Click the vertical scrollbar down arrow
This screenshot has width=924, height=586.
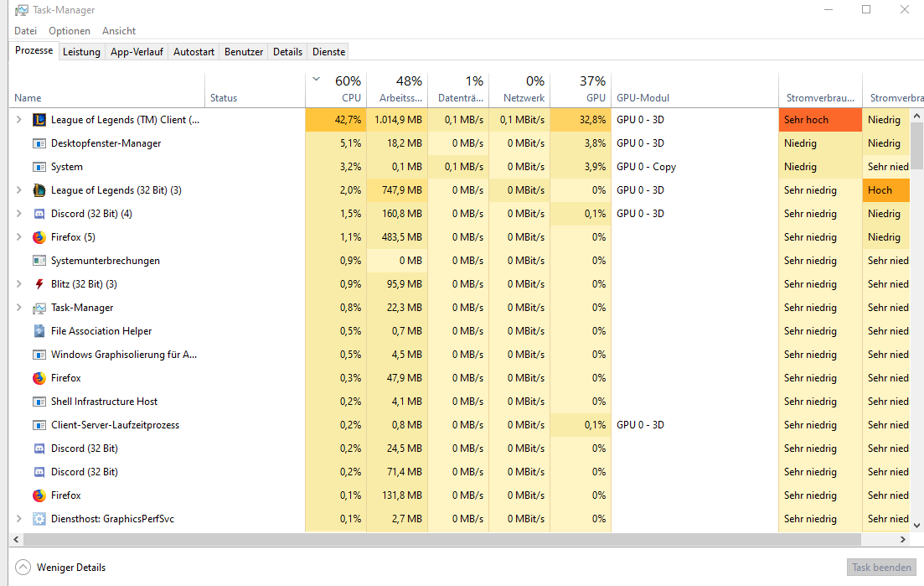point(916,525)
